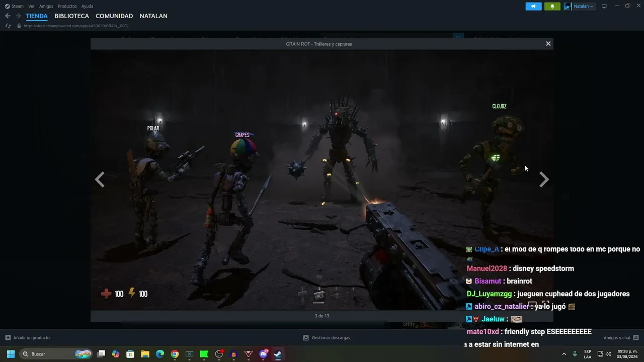644x362 pixels.
Task: Switch to the BIBLIOTECA tab
Action: (x=71, y=16)
